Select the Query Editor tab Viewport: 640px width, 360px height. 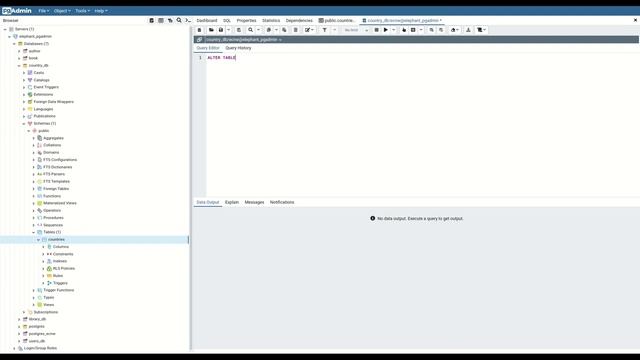pos(208,48)
